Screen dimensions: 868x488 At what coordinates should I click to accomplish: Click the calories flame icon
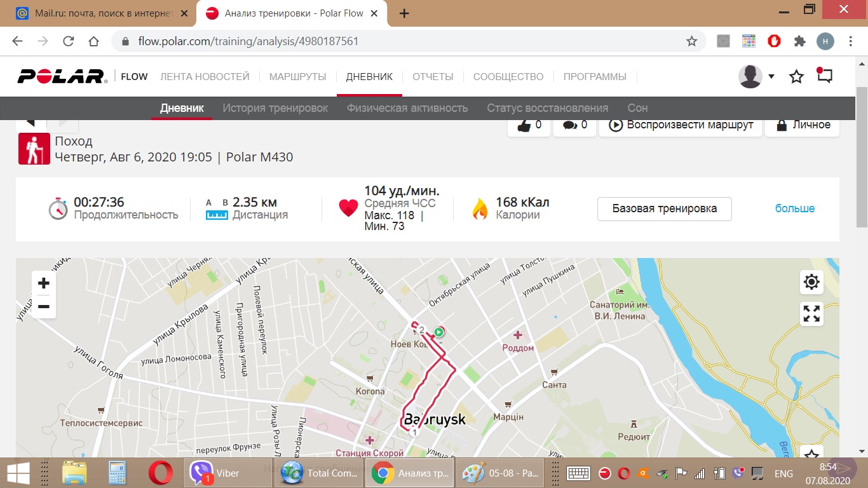point(480,208)
